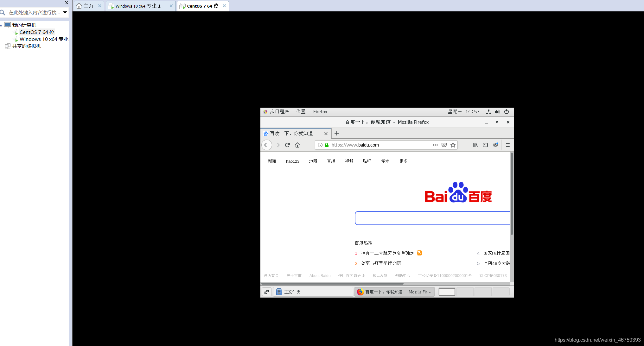Image resolution: width=644 pixels, height=346 pixels.
Task: Click About Baidu footer link
Action: pyautogui.click(x=320, y=276)
